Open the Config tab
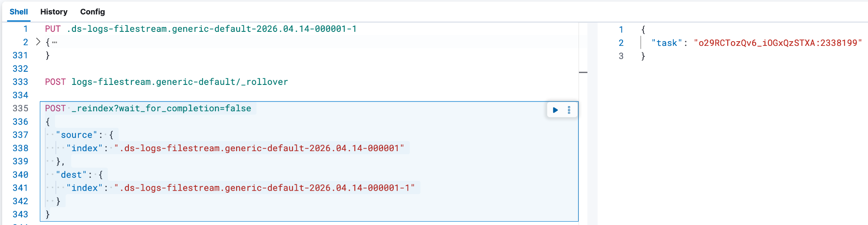Viewport: 868px width, 225px height. [92, 12]
